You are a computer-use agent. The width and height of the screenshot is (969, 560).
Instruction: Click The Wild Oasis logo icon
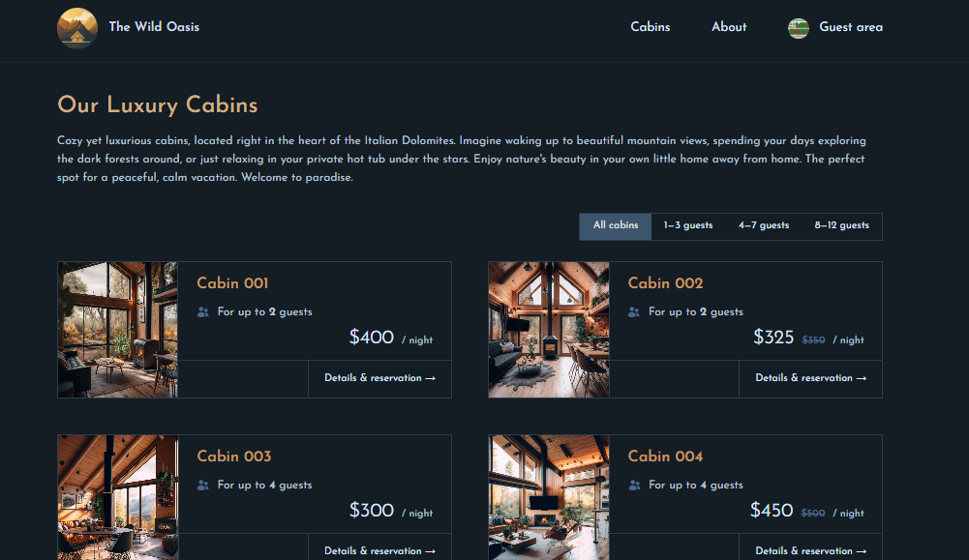pos(77,27)
